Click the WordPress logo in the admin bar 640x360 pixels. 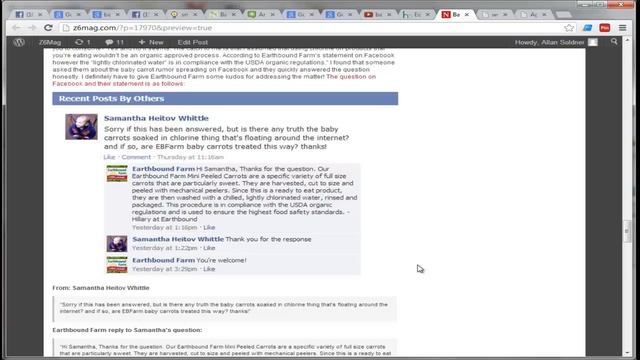pyautogui.click(x=19, y=42)
